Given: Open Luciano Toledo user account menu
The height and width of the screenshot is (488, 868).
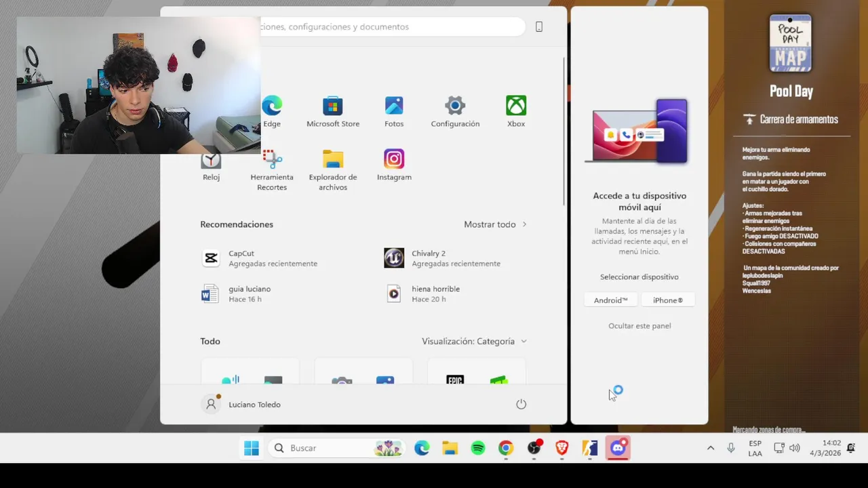Looking at the screenshot, I should 241,404.
